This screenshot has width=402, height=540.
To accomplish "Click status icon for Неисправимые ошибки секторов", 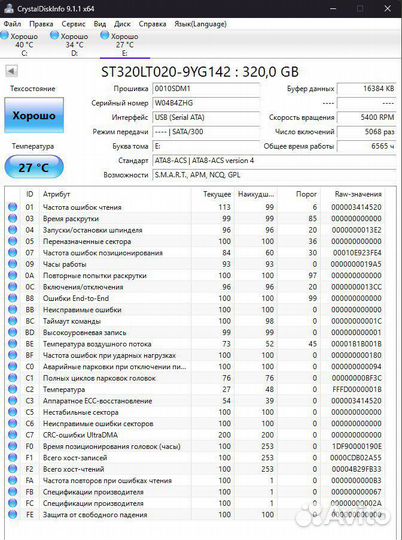I will pos(12,423).
